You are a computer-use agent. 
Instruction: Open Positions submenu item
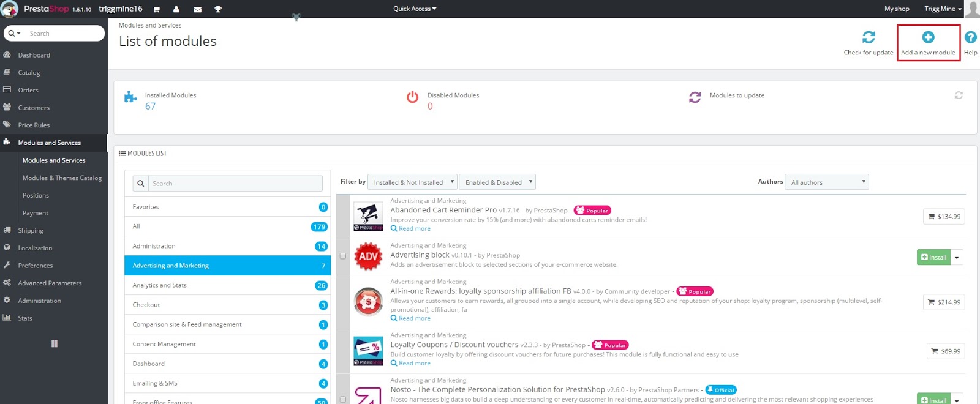[36, 195]
